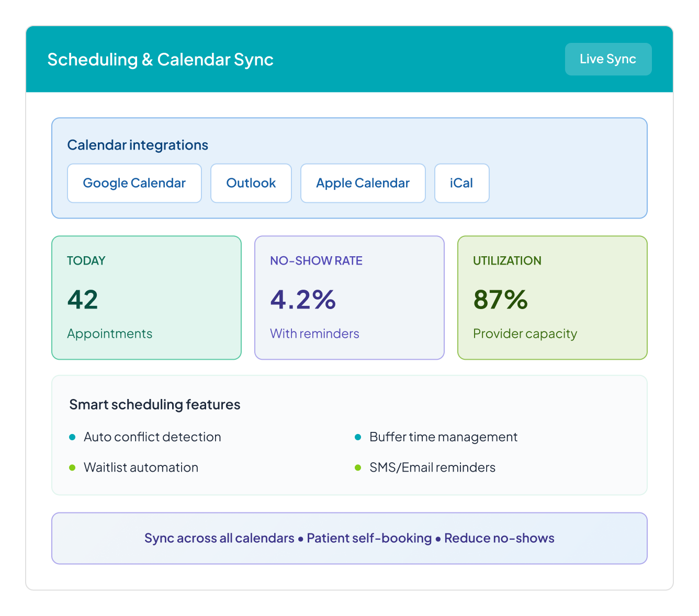Screen dimensions: 699x616
Task: Click the Scheduling & Calendar Sync title
Action: click(x=160, y=60)
